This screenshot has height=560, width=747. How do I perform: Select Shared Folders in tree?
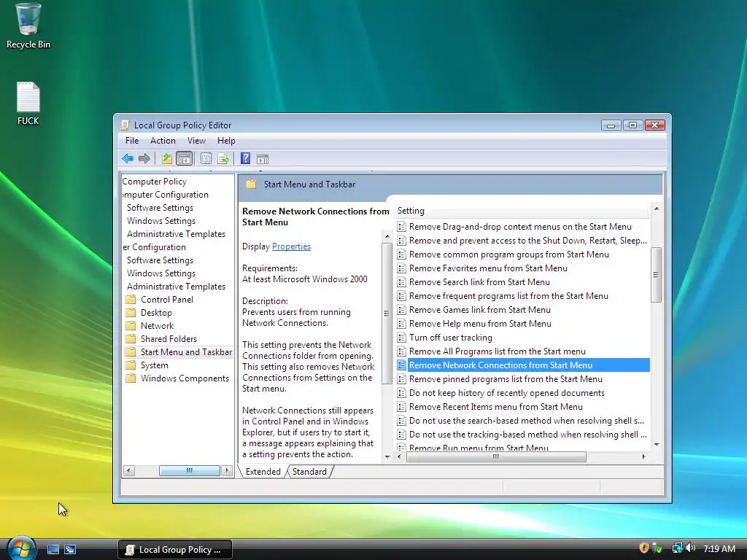[x=169, y=339]
